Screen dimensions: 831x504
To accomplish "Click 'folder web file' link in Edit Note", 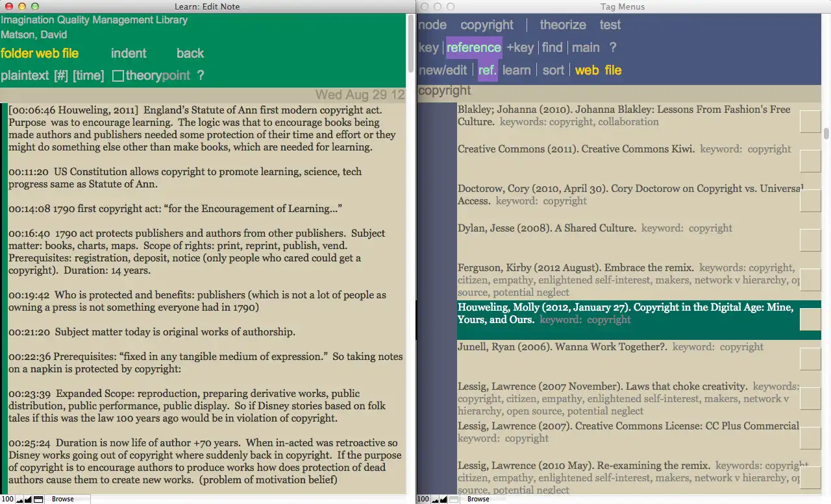I will 40,53.
